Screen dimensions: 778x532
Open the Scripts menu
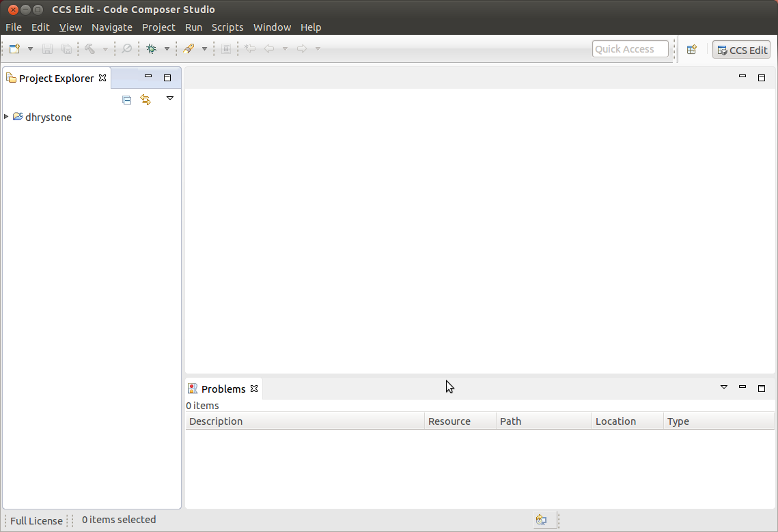(227, 27)
